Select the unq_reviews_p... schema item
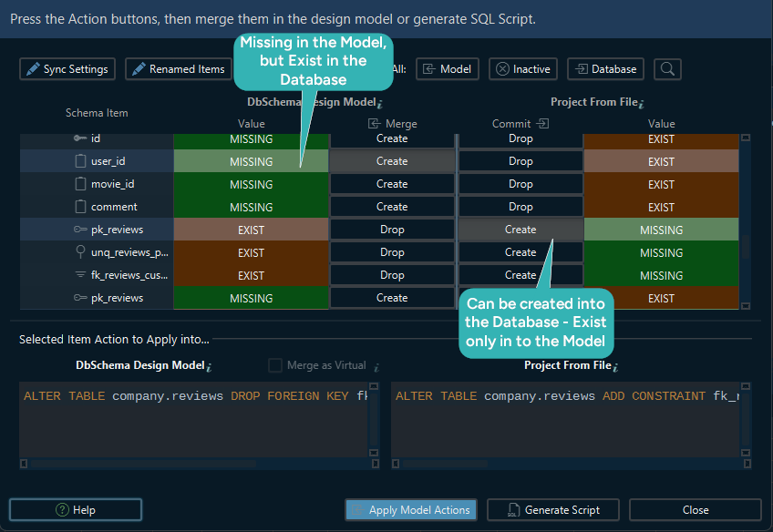Viewport: 773px width, 532px height. [x=97, y=251]
